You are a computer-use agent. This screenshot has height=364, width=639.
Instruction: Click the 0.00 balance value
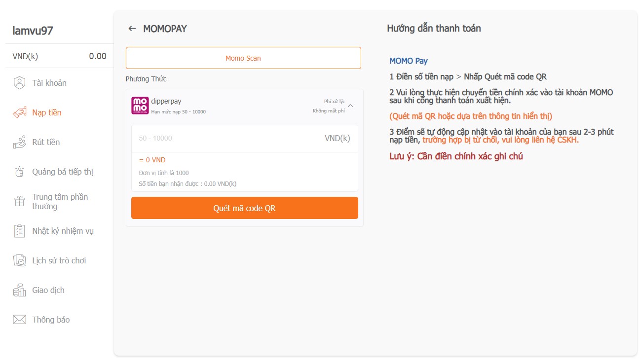point(98,56)
